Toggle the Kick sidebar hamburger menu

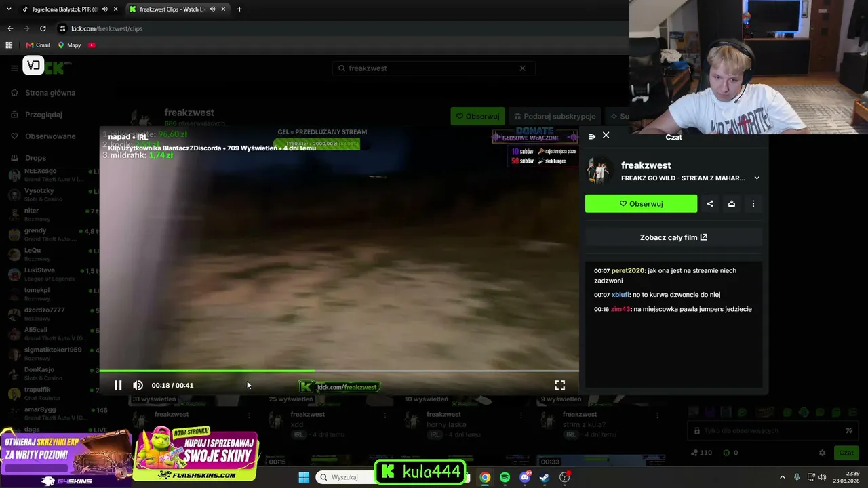tap(14, 68)
